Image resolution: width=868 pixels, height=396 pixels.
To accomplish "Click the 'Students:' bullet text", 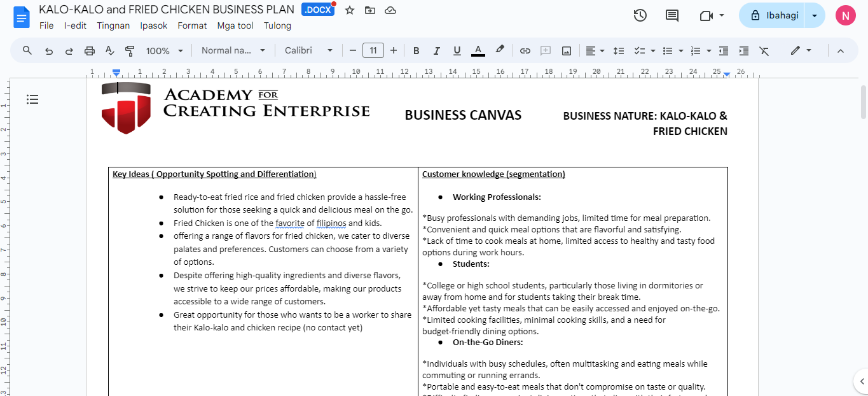I will (471, 264).
